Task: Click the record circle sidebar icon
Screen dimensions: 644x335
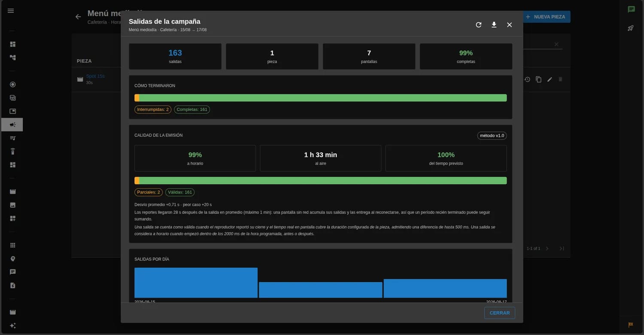Action: [x=13, y=85]
